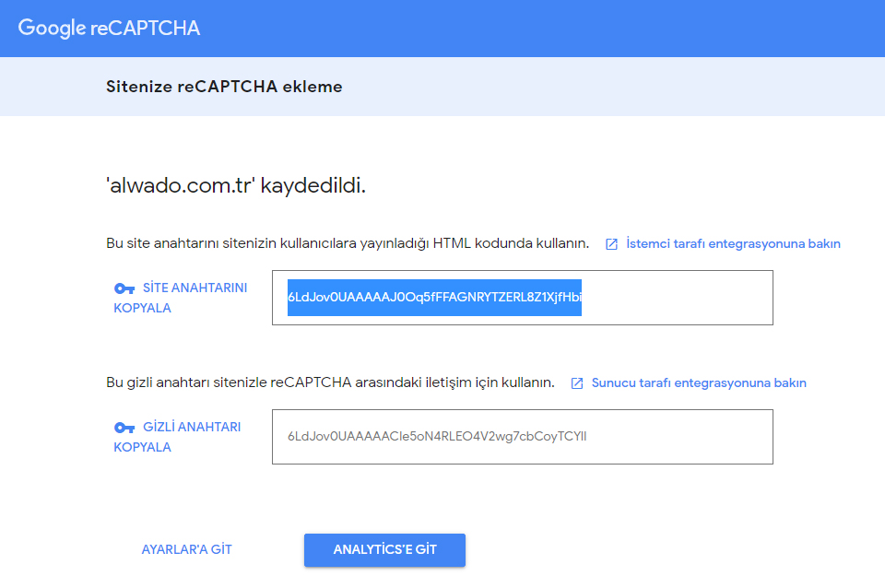The height and width of the screenshot is (588, 885).
Task: Click the external-link icon before Sunucu tarafı link
Action: (577, 383)
